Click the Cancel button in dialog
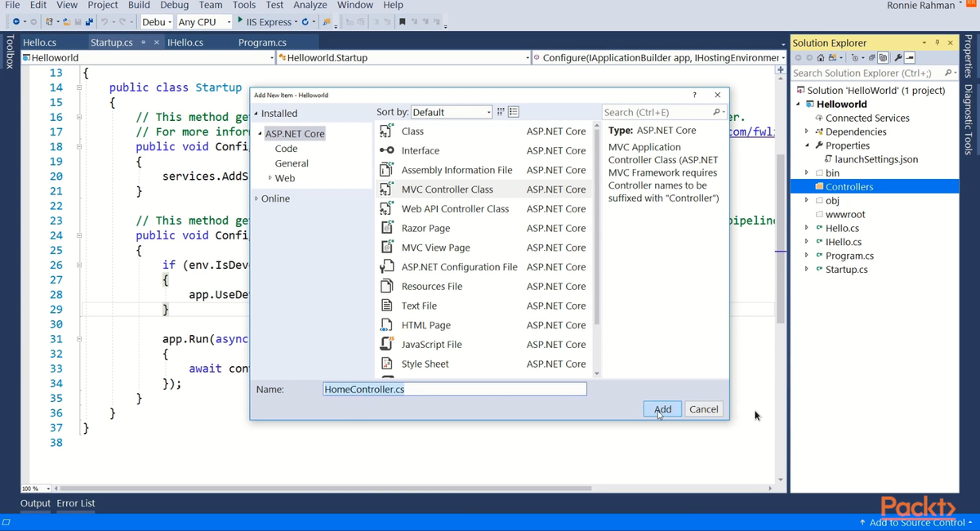This screenshot has width=980, height=531. [703, 409]
